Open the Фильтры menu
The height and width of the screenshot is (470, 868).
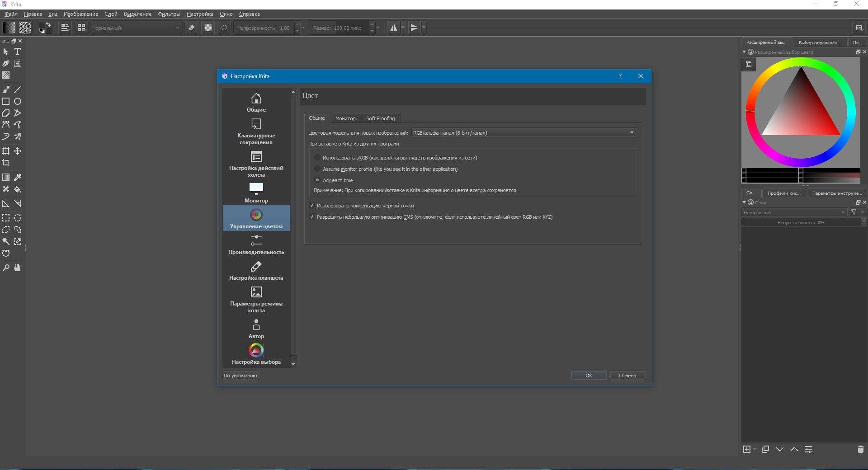click(169, 14)
